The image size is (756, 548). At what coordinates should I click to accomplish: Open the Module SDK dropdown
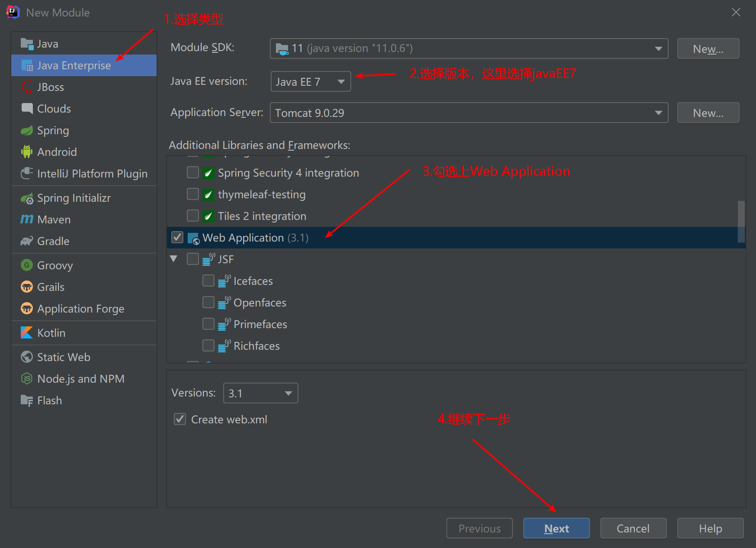(469, 48)
